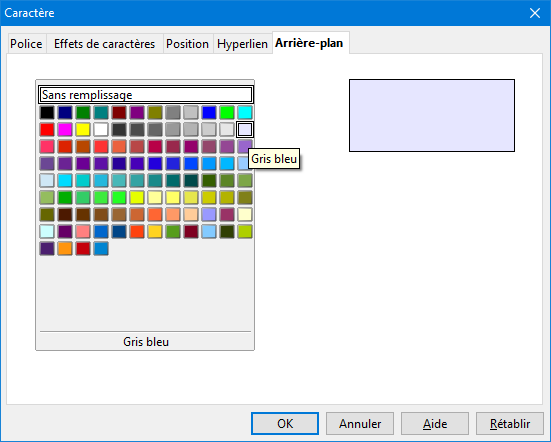Go to the Position tab
This screenshot has height=442, width=551.
[x=188, y=44]
